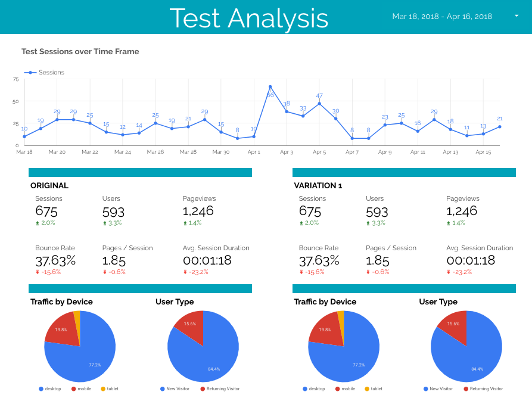Screen dimensions: 532x398
Task: Click the peak data point labeled 66
Action: pyautogui.click(x=271, y=85)
